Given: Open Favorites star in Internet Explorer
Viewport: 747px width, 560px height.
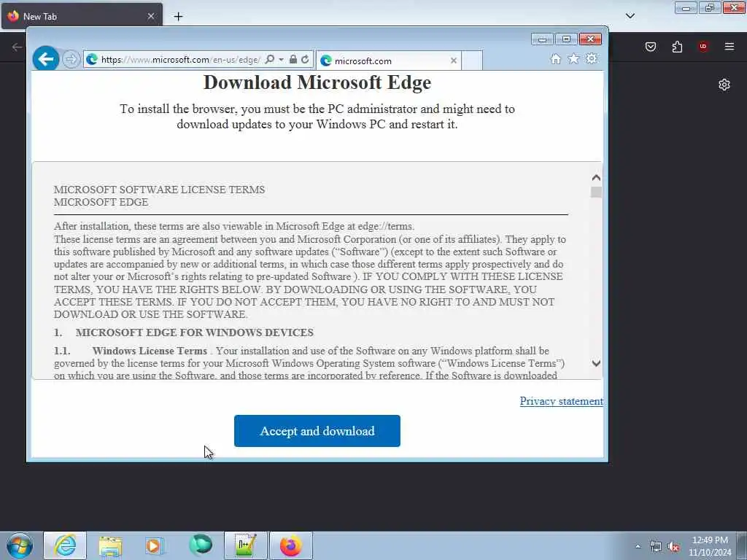Looking at the screenshot, I should tap(573, 58).
